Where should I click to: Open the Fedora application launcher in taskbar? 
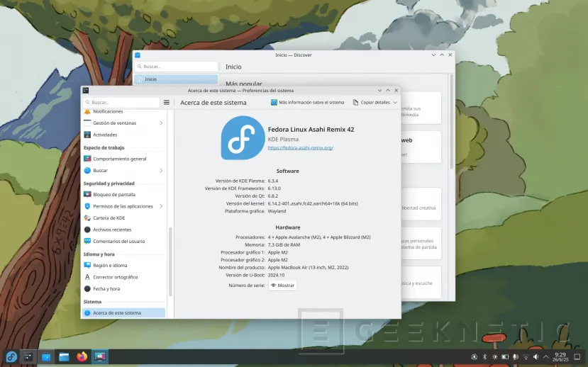point(11,356)
